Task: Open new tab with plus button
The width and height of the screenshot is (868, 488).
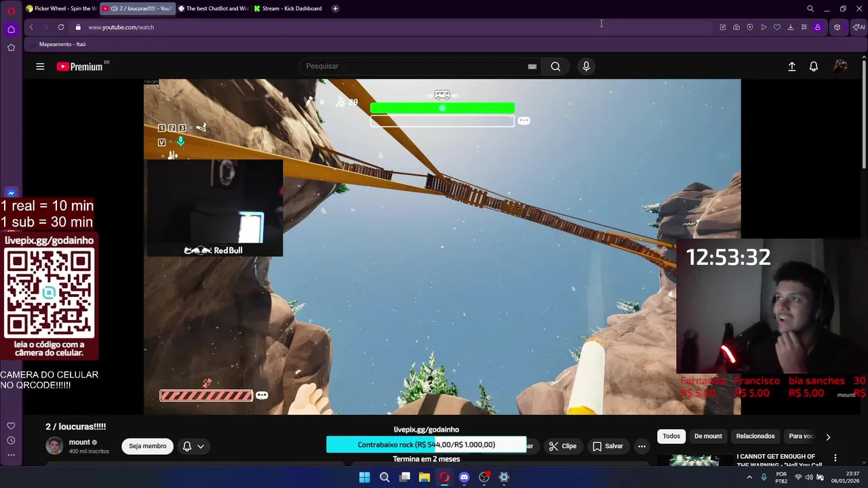Action: click(x=335, y=9)
